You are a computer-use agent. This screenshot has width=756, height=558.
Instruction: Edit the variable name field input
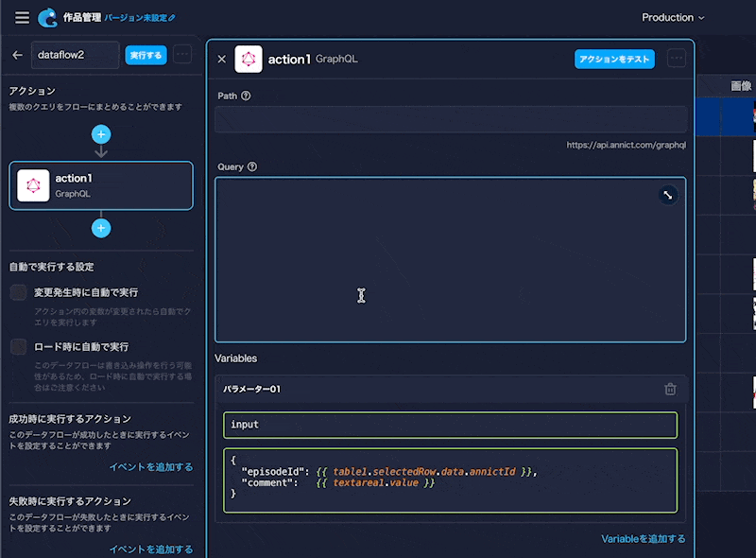(x=451, y=425)
